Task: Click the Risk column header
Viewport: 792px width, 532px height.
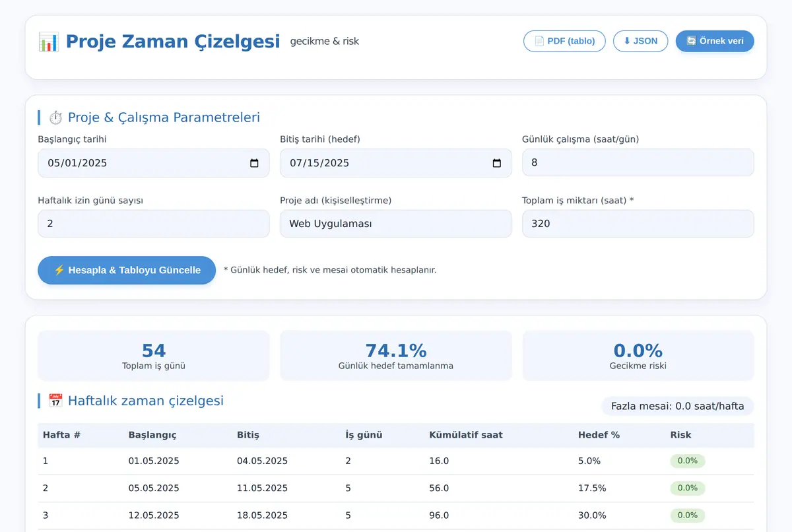Action: [680, 435]
